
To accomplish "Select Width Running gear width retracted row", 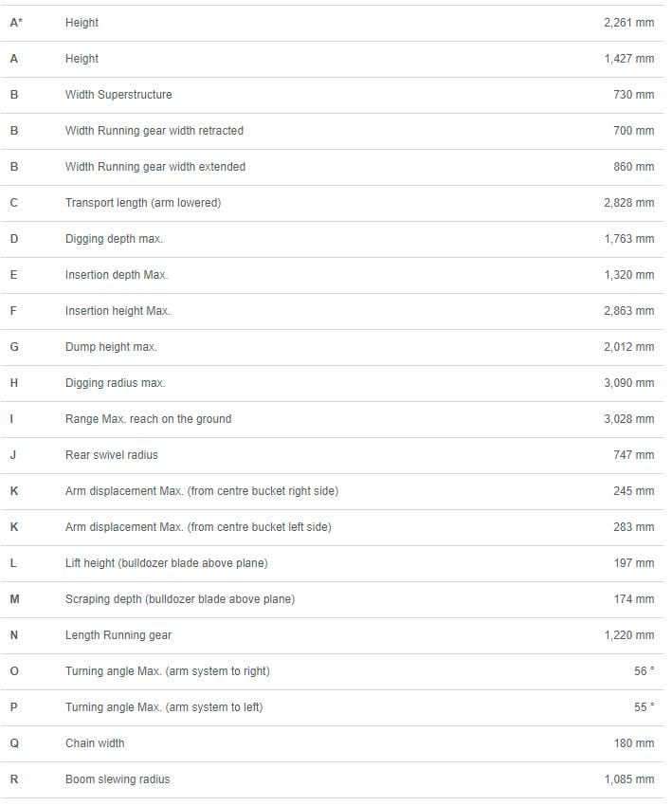I will click(x=333, y=131).
